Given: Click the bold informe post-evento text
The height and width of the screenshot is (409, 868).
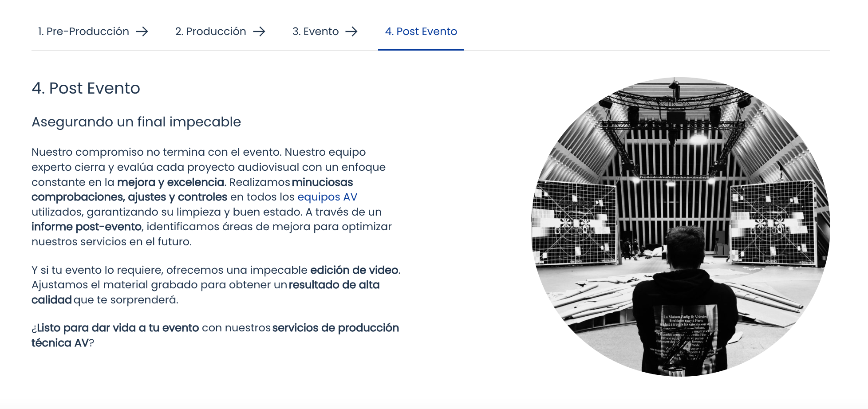Looking at the screenshot, I should (87, 227).
